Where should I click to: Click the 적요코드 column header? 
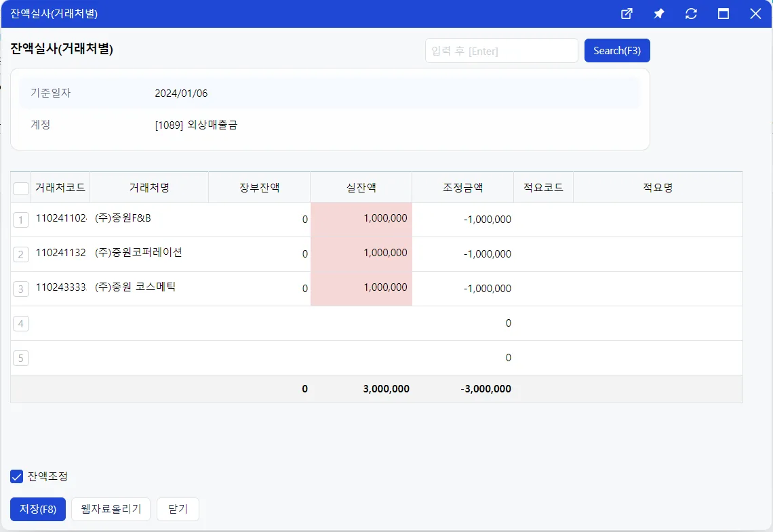point(543,188)
